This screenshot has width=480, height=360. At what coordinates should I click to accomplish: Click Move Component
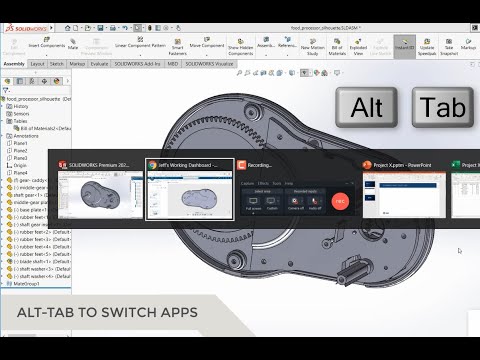pyautogui.click(x=207, y=43)
